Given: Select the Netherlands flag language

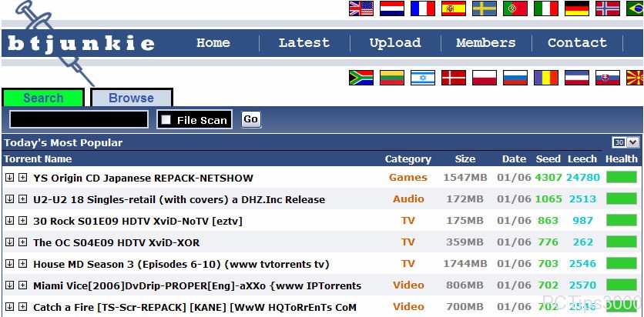Looking at the screenshot, I should coord(392,8).
